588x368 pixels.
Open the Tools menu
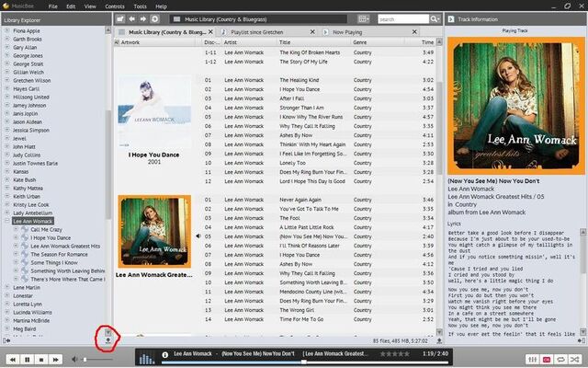pos(140,6)
